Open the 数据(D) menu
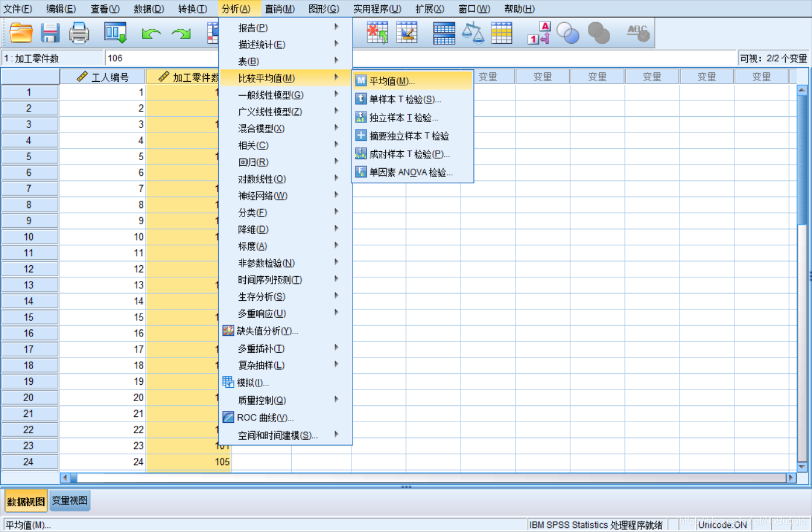The height and width of the screenshot is (532, 812). click(149, 9)
